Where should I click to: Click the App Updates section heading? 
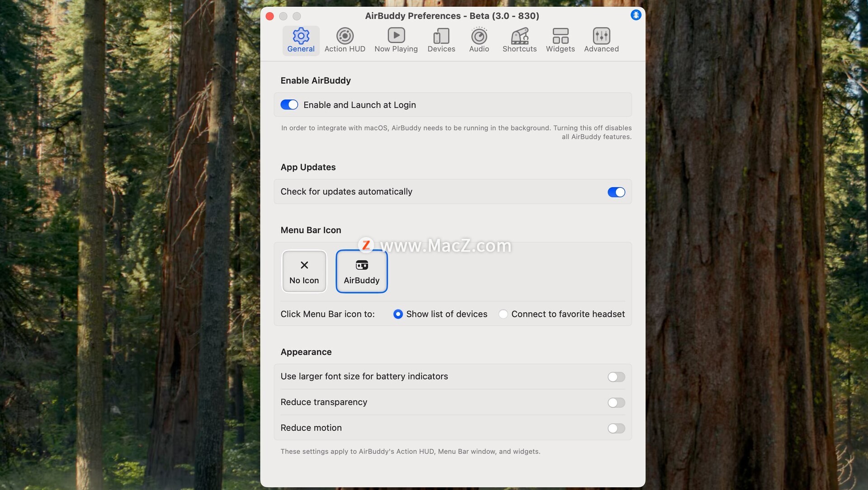pyautogui.click(x=308, y=167)
